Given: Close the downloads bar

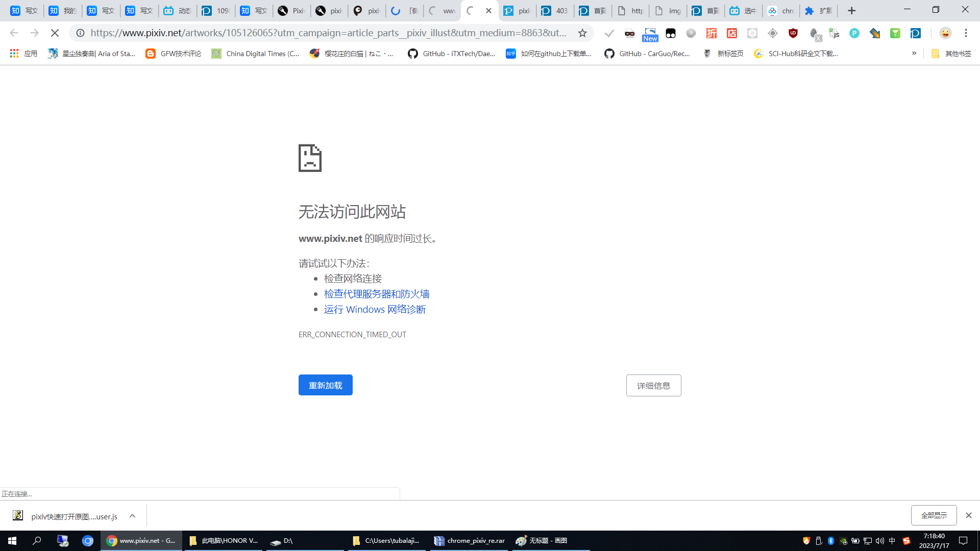Looking at the screenshot, I should tap(968, 515).
